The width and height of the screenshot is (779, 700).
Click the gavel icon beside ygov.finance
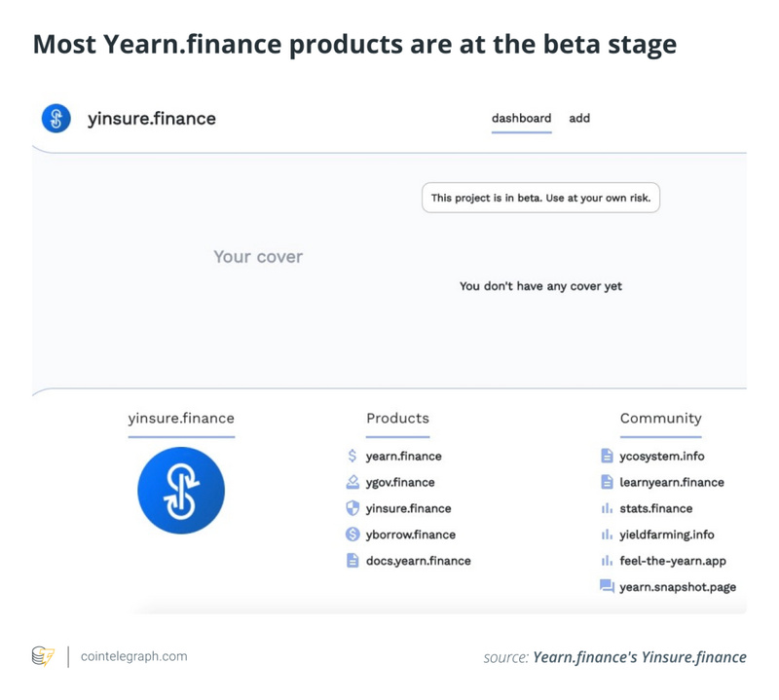tap(352, 482)
